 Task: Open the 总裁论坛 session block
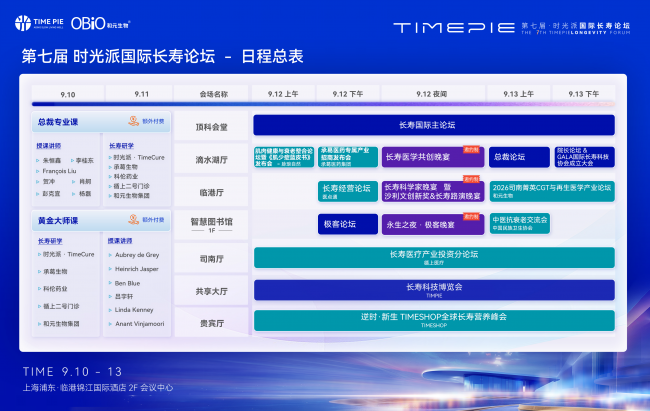519,157
